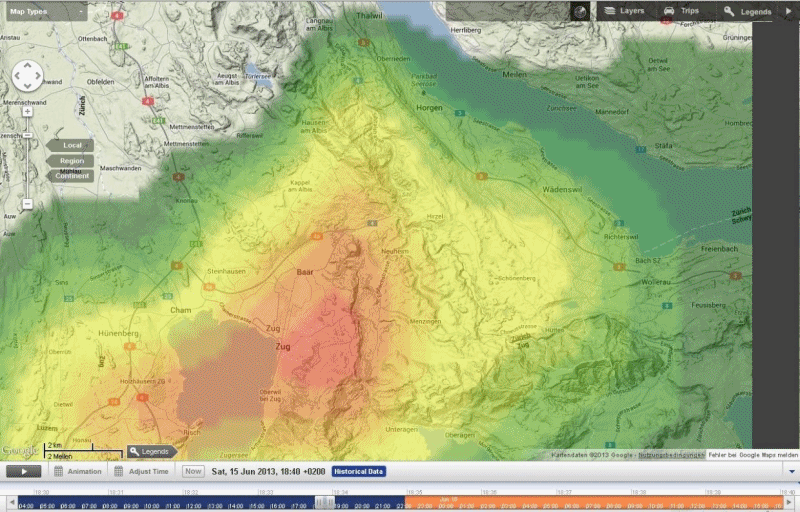Click the map pan navigation control
The image size is (800, 512).
coord(27,76)
